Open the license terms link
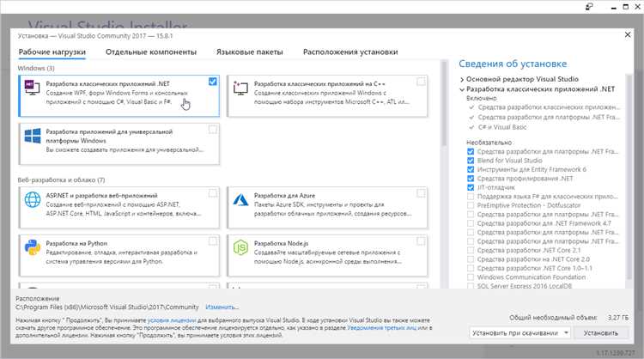The width and height of the screenshot is (644, 359). pos(172,320)
